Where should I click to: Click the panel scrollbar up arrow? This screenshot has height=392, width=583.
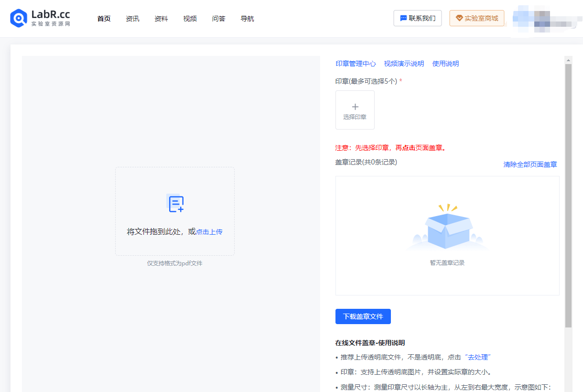tap(568, 60)
